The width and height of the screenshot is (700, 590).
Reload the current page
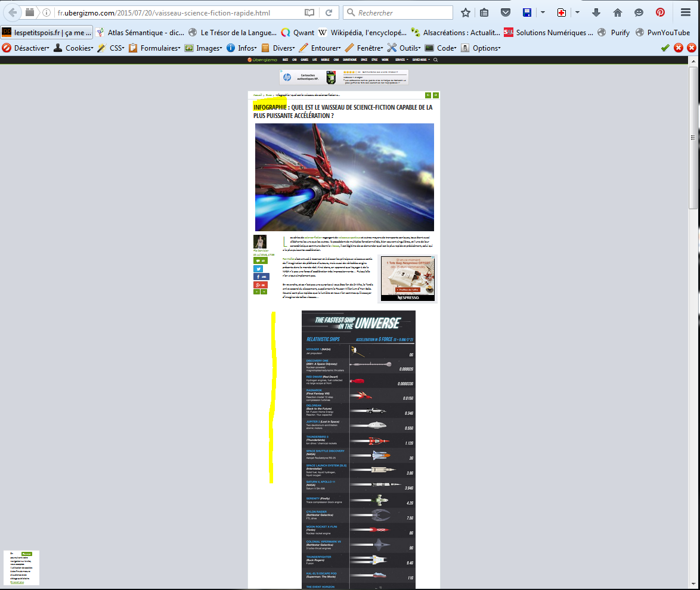point(329,13)
